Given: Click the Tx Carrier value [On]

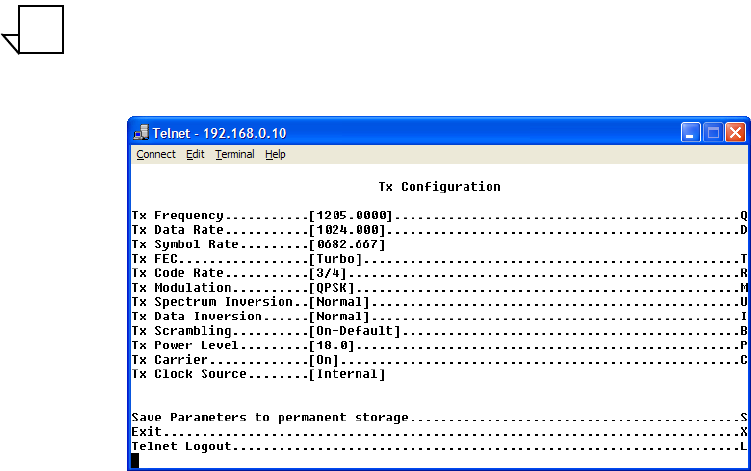Looking at the screenshot, I should tap(324, 359).
